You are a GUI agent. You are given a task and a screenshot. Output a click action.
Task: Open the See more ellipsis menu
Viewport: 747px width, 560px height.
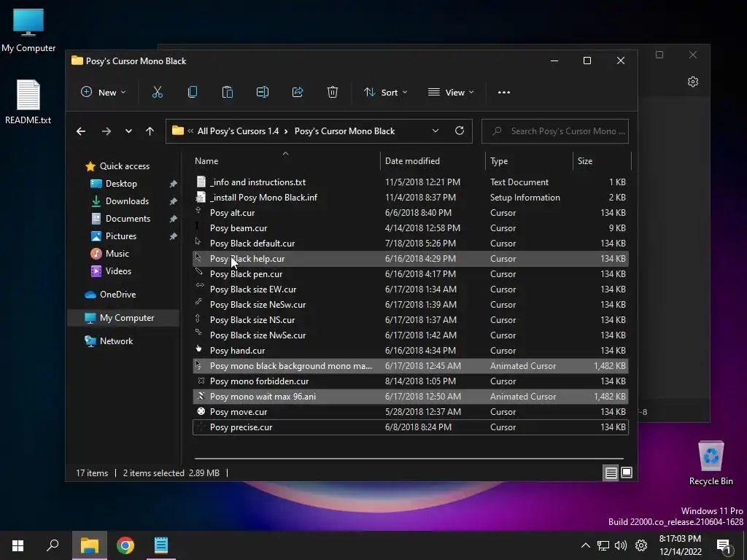[503, 93]
